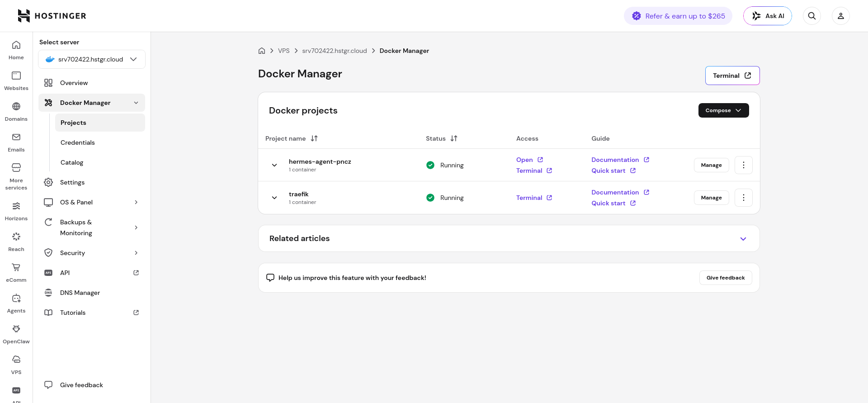Open the user profile icon
The height and width of the screenshot is (403, 868).
coord(841,16)
